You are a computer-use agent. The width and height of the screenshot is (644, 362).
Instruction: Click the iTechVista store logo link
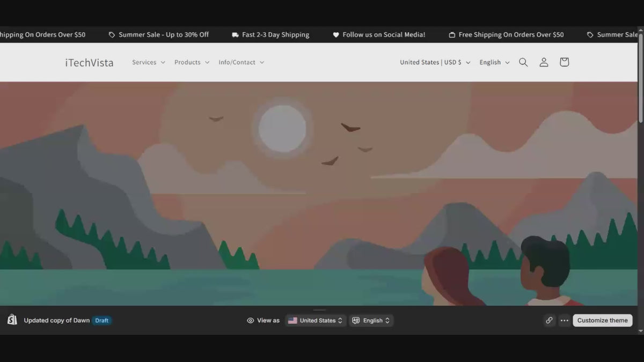point(89,62)
